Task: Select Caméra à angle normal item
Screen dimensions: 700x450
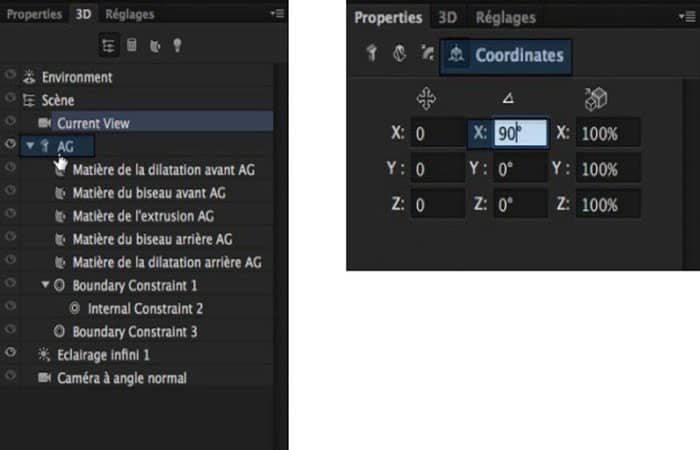Action: coord(121,378)
